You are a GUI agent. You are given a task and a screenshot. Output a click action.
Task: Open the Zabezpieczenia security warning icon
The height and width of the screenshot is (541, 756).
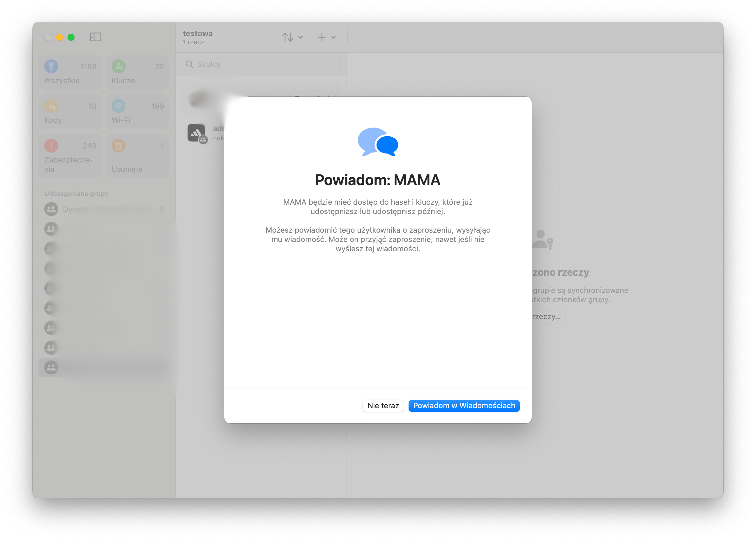pos(51,146)
